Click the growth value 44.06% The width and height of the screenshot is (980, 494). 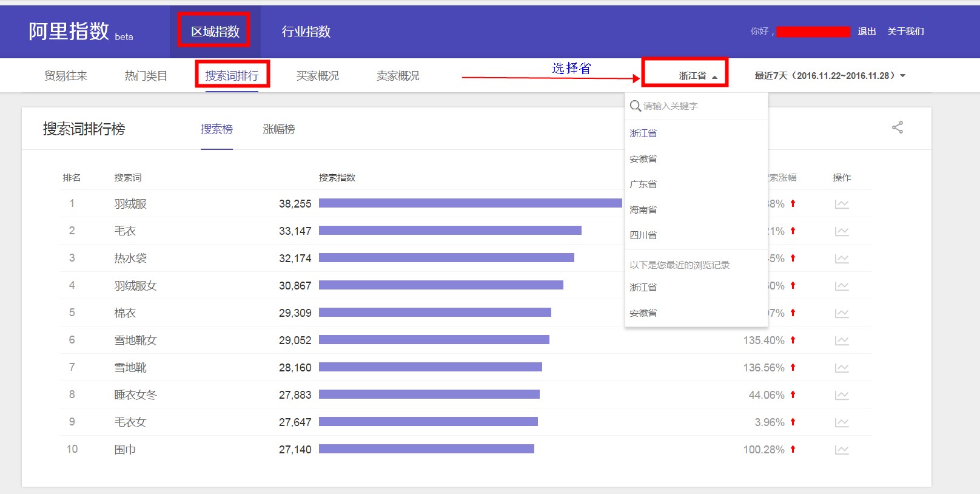point(767,395)
